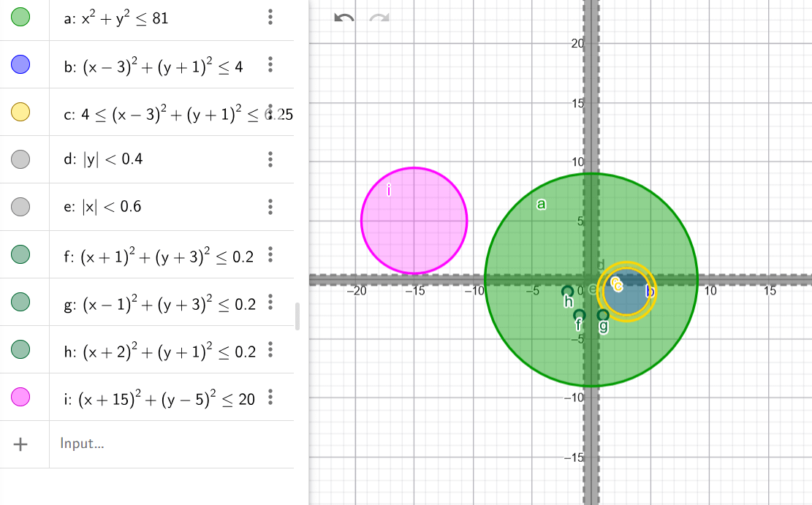Expand more options for equation f
Image resolution: width=812 pixels, height=505 pixels.
point(270,255)
